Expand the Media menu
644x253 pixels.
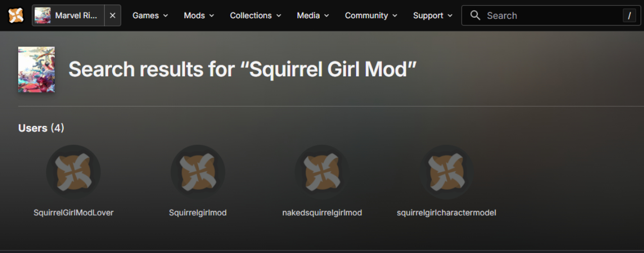click(313, 16)
